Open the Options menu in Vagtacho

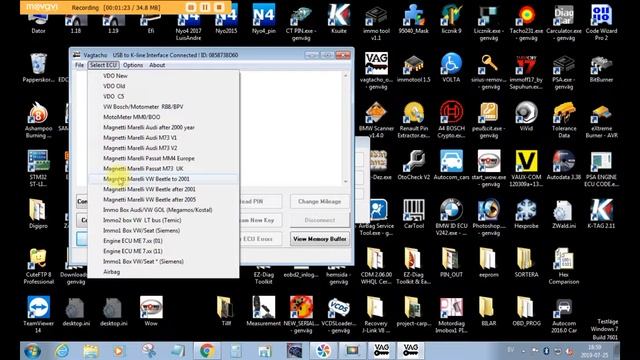(133, 65)
